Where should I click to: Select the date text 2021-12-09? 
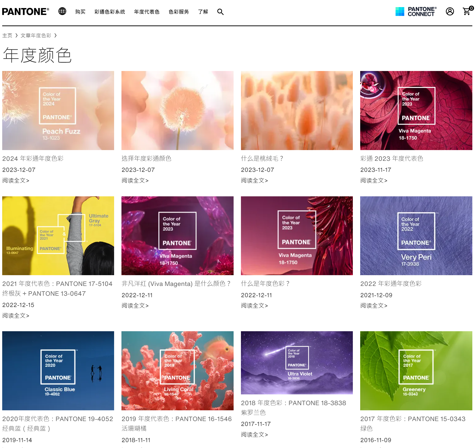(x=376, y=295)
